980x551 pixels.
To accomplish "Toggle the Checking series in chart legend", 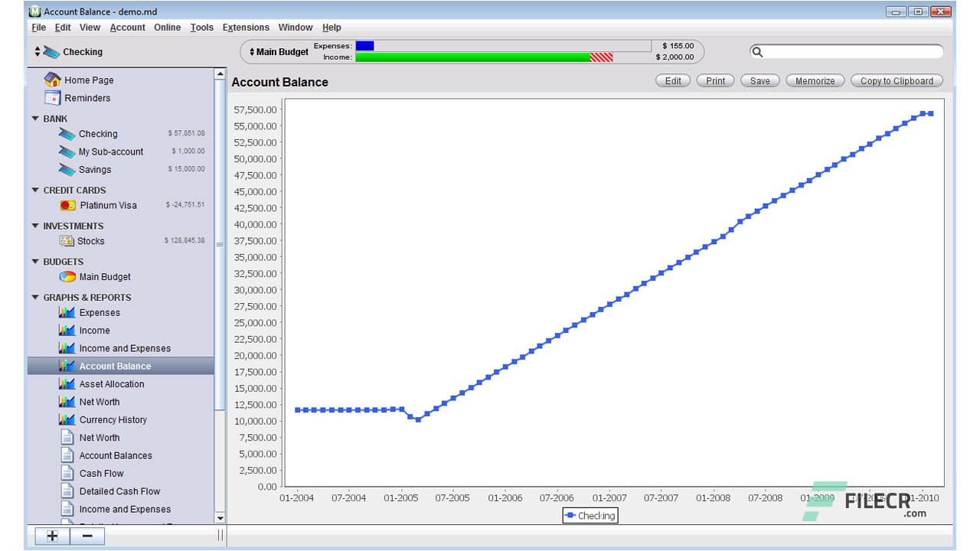I will (590, 515).
